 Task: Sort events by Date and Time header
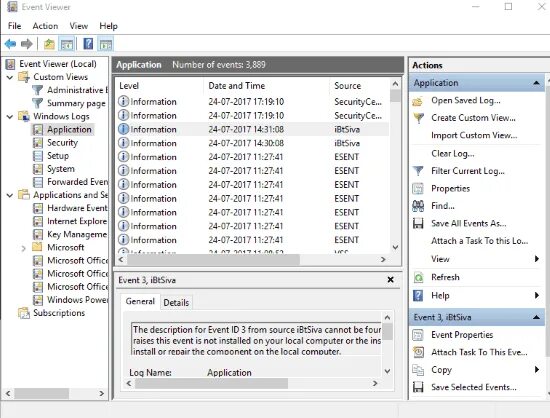tap(266, 86)
